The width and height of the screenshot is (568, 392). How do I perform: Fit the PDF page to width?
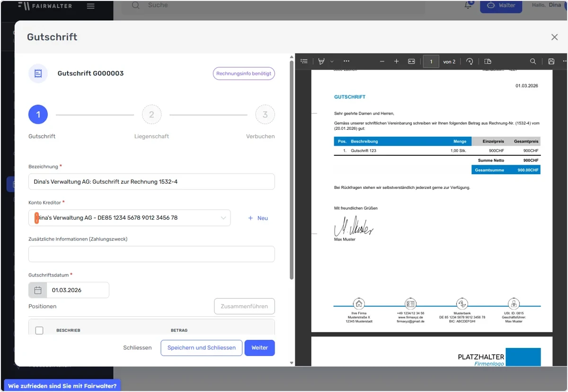(411, 62)
